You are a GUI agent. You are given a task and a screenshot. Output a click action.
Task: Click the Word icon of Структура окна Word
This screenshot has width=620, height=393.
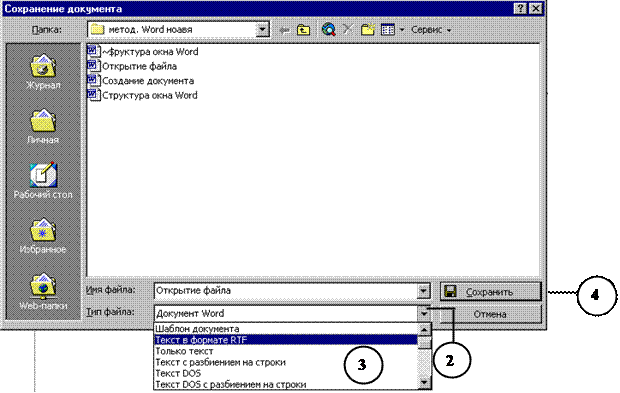pos(93,95)
